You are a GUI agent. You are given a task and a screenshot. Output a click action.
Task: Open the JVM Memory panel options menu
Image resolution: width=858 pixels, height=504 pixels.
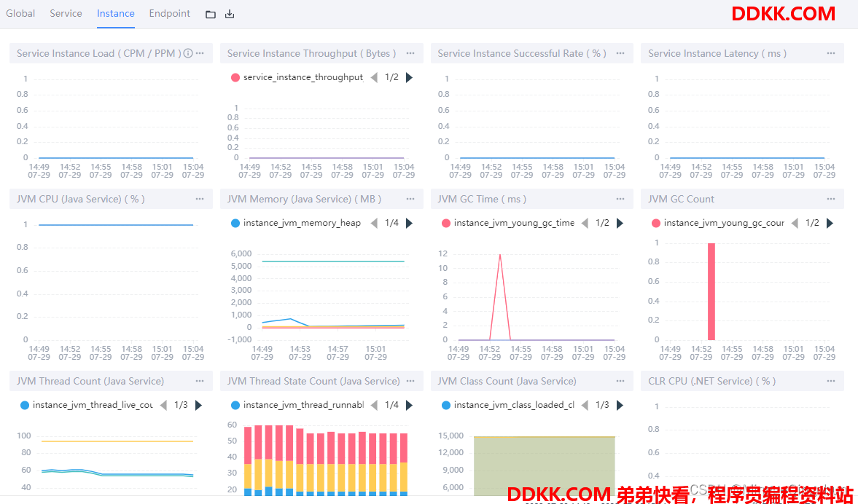(410, 199)
